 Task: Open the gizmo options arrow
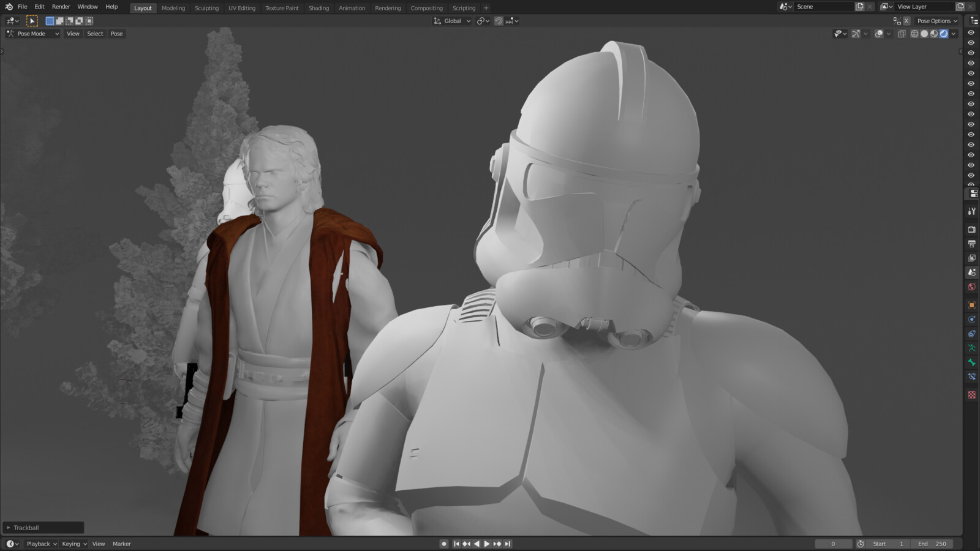coord(865,34)
